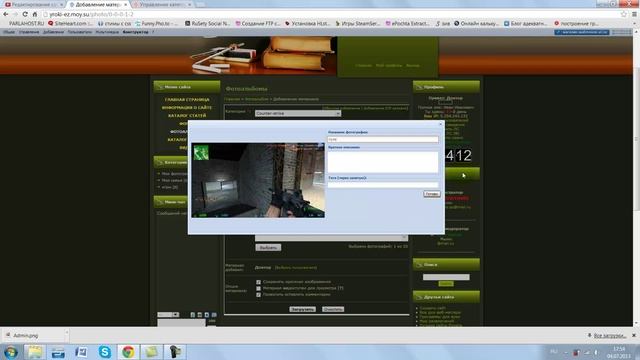Open Информация о сайте menu link
The height and width of the screenshot is (360, 640).
(x=187, y=108)
